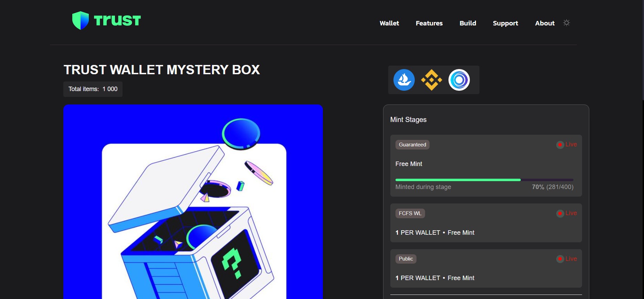Open the Wallet menu
The image size is (644, 299).
(389, 23)
